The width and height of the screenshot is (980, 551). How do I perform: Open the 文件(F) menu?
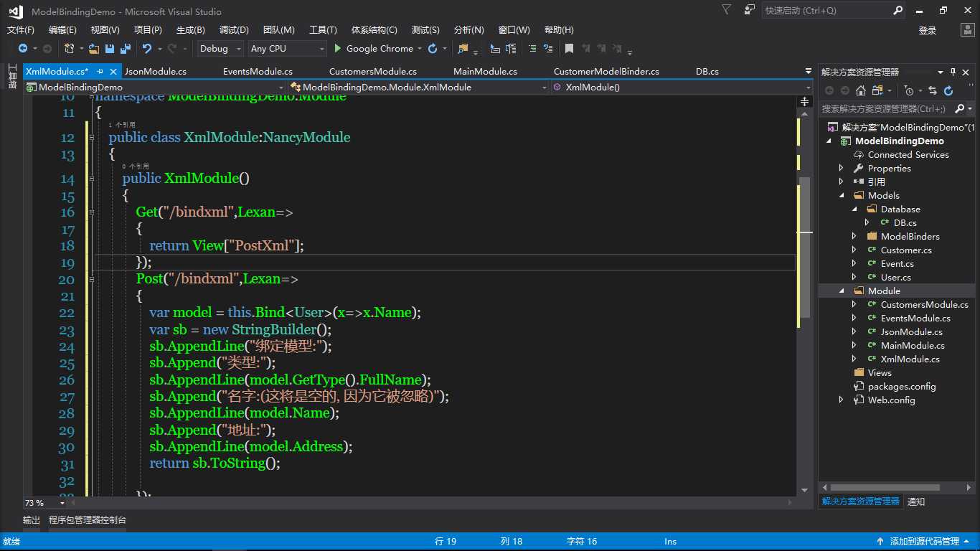pyautogui.click(x=21, y=29)
